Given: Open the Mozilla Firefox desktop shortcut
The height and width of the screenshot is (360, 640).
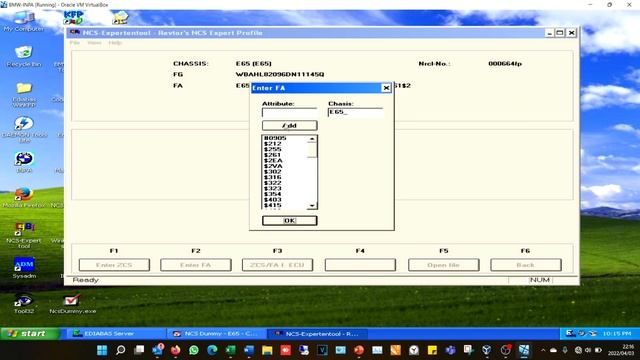Looking at the screenshot, I should point(24,197).
